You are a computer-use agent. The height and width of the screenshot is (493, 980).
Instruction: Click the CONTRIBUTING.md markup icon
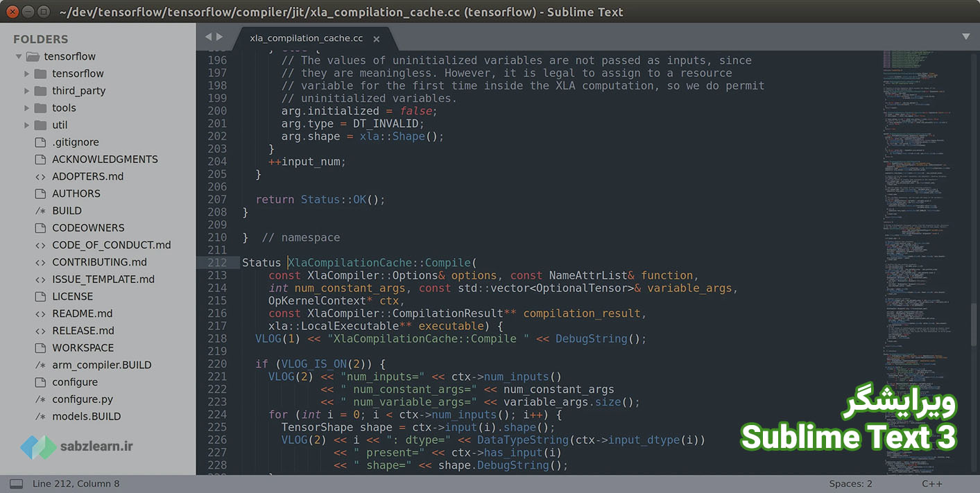point(40,262)
